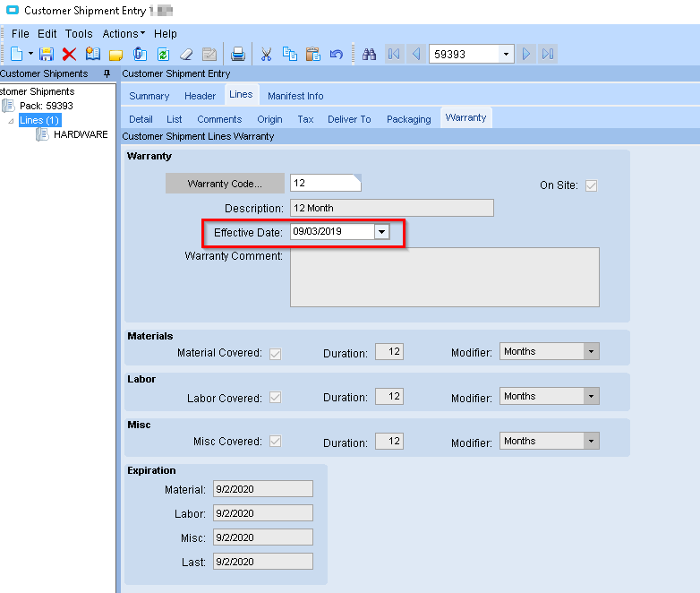
Task: Switch to the Manifest Info tab
Action: 295,96
